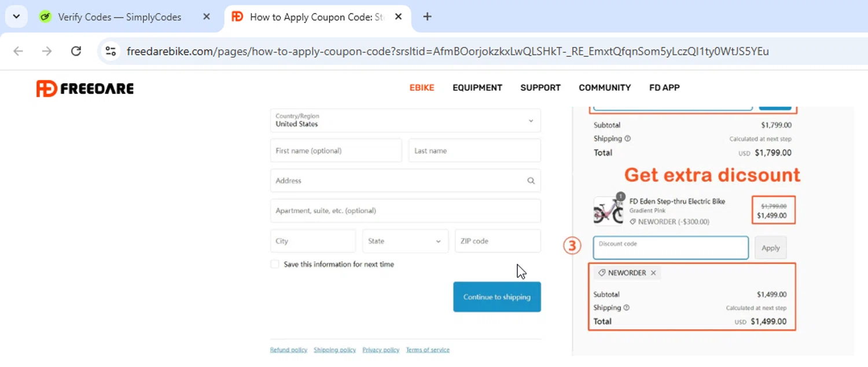The height and width of the screenshot is (367, 868).
Task: View site information icon in address bar
Action: coord(110,51)
